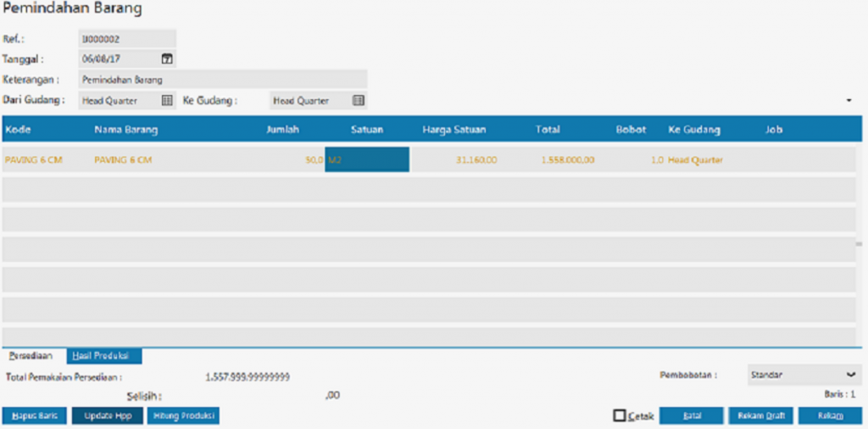This screenshot has height=429, width=868.
Task: Click the Dari Gudang lookup icon
Action: click(167, 100)
